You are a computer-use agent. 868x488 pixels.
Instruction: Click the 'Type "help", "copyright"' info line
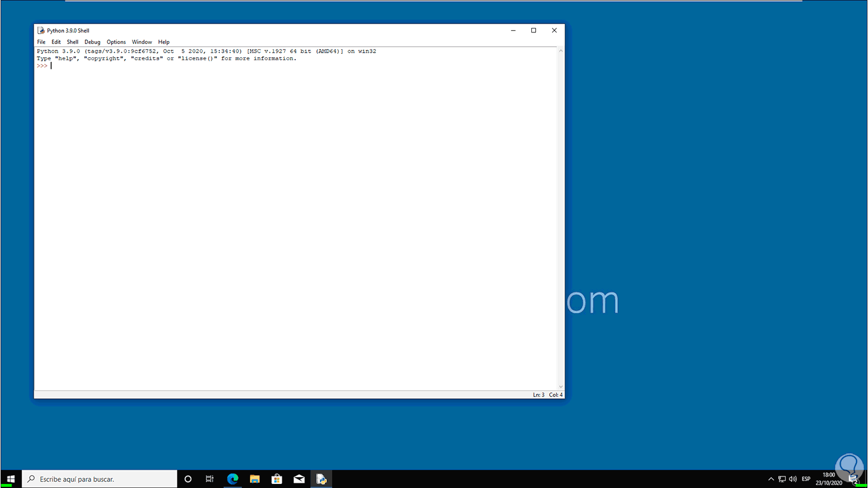166,58
